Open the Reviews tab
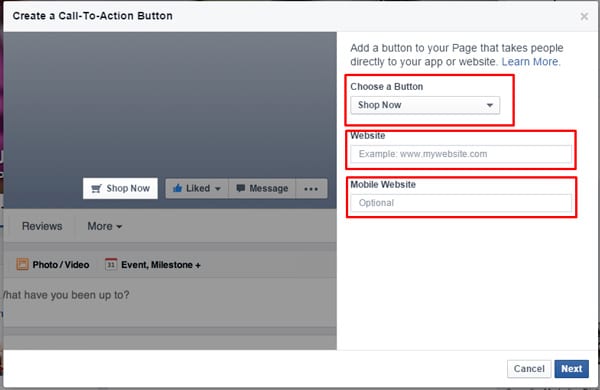This screenshot has height=390, width=600. (x=42, y=226)
